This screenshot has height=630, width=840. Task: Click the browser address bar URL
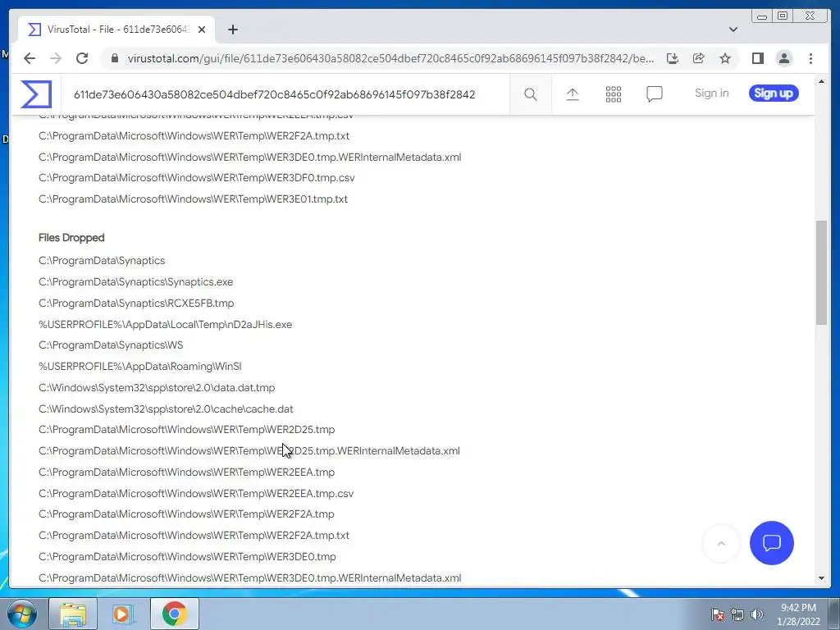click(390, 58)
